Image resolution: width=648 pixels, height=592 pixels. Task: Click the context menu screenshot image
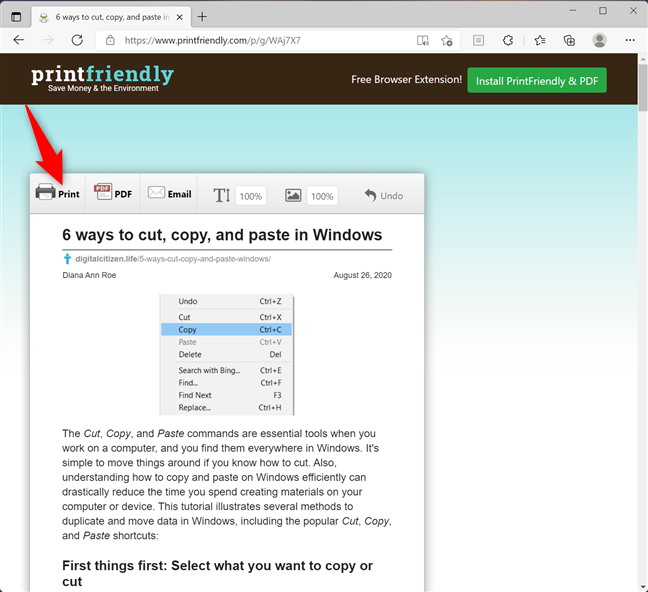[x=226, y=354]
